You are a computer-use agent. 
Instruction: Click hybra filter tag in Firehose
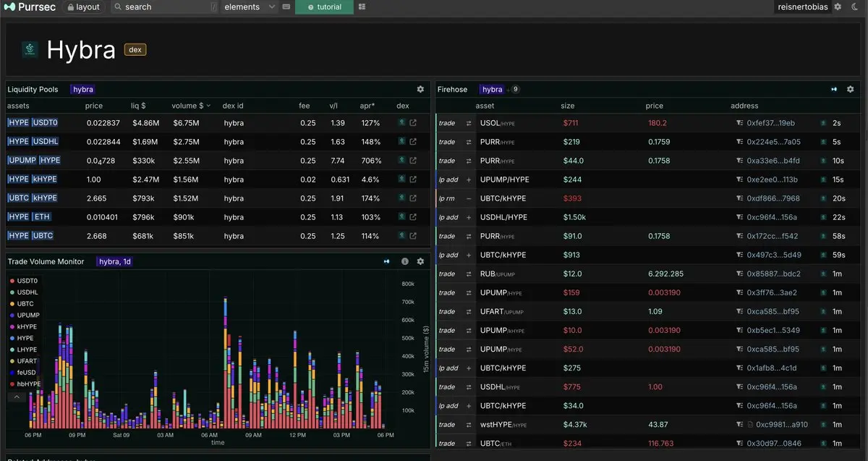(x=492, y=89)
